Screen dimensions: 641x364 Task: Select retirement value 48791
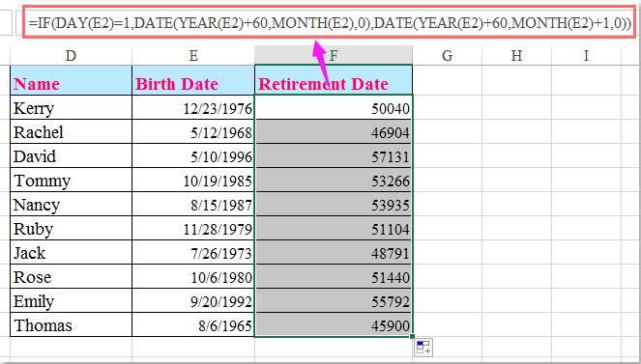point(334,252)
